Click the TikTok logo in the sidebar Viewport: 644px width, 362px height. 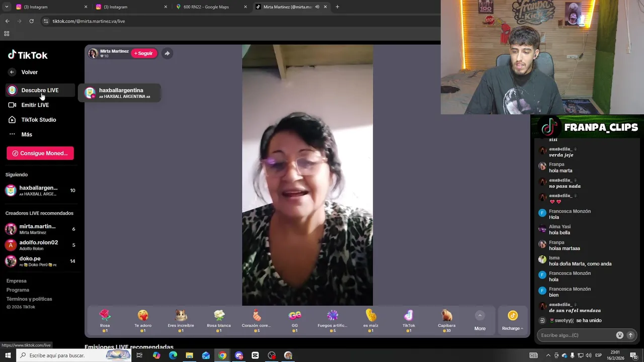pos(28,55)
